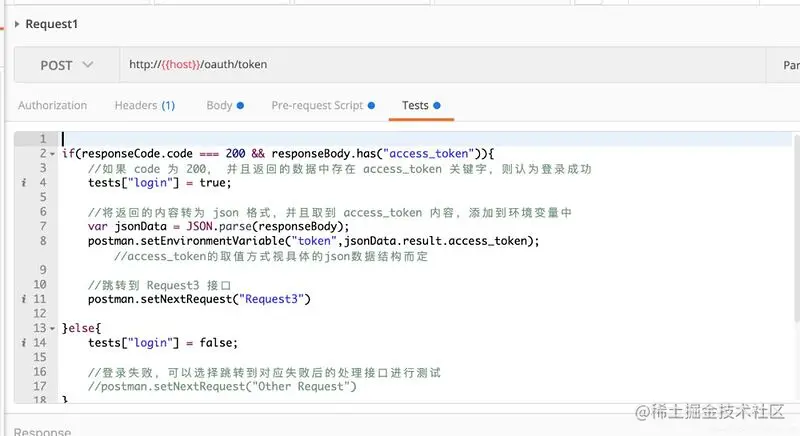Place the cursor on empty line 1
The width and height of the screenshot is (800, 436).
point(426,139)
